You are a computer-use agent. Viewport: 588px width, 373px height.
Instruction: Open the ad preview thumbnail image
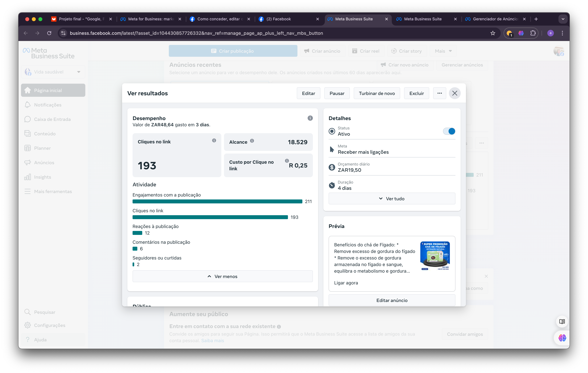point(435,256)
